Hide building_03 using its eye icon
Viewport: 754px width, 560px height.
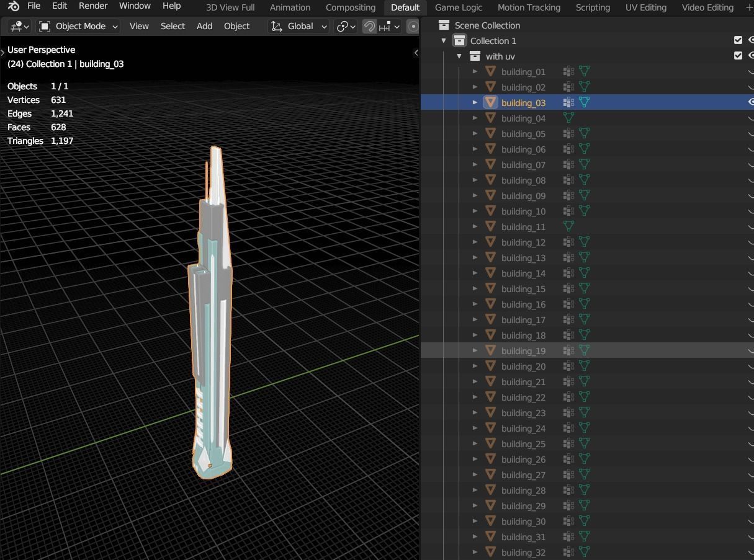[x=751, y=102]
